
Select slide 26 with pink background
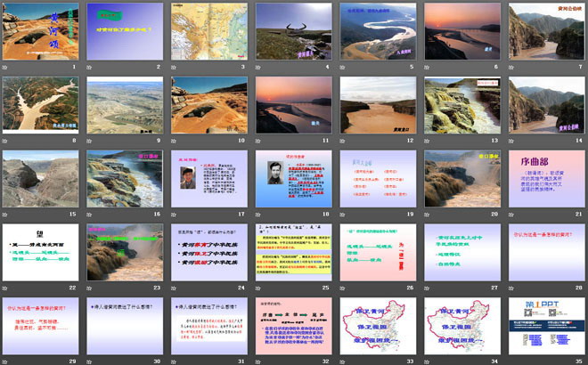377,250
